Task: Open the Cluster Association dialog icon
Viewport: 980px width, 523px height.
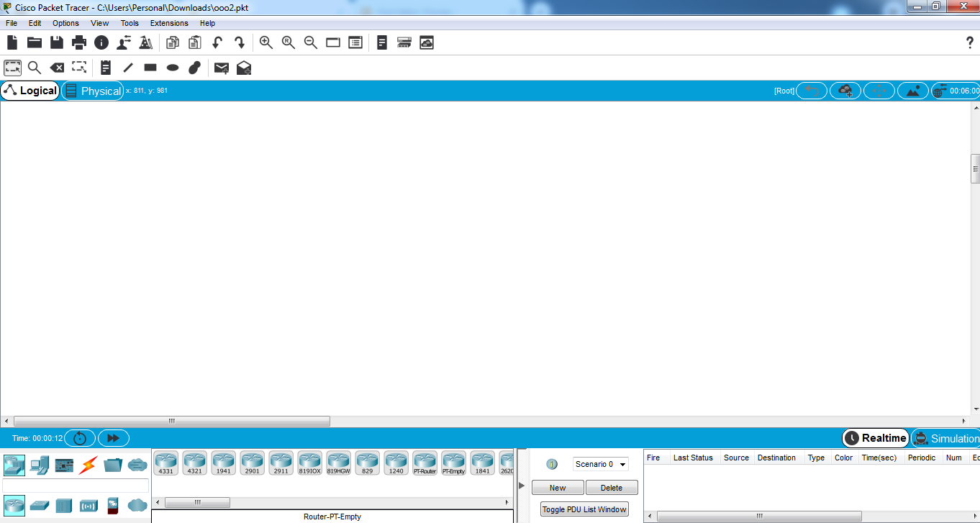Action: (x=427, y=42)
